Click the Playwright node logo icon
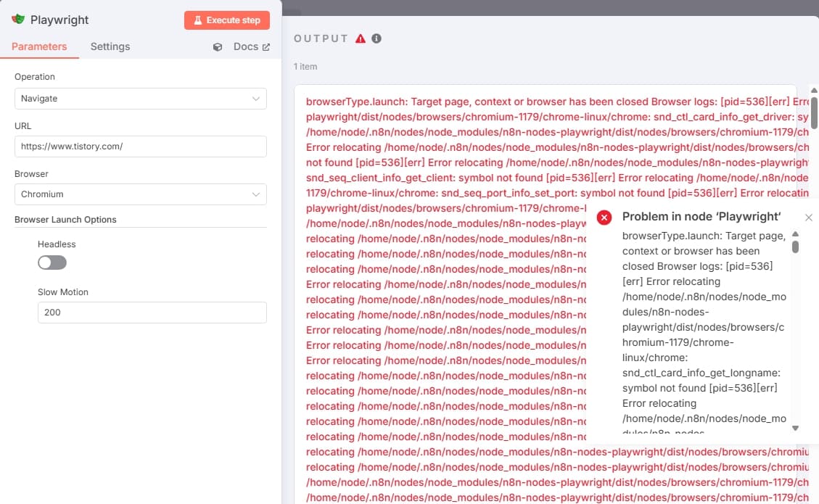The width and height of the screenshot is (819, 504). [18, 20]
